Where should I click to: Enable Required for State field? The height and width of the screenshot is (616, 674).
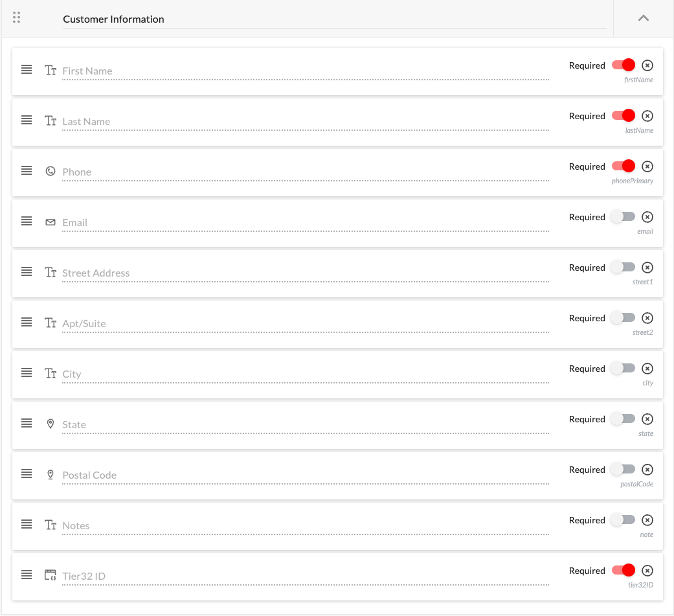623,419
